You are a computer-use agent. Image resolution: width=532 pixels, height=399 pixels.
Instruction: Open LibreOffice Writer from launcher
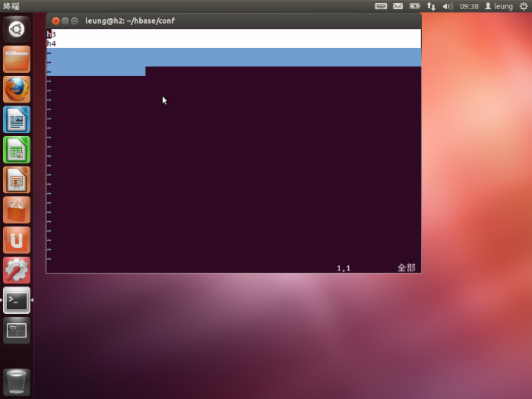pyautogui.click(x=17, y=120)
